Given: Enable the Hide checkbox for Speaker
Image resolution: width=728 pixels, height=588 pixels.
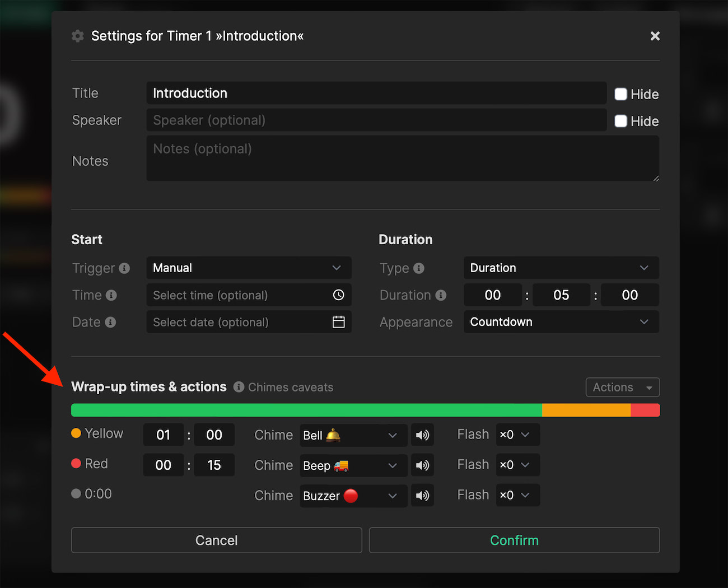Looking at the screenshot, I should [620, 121].
